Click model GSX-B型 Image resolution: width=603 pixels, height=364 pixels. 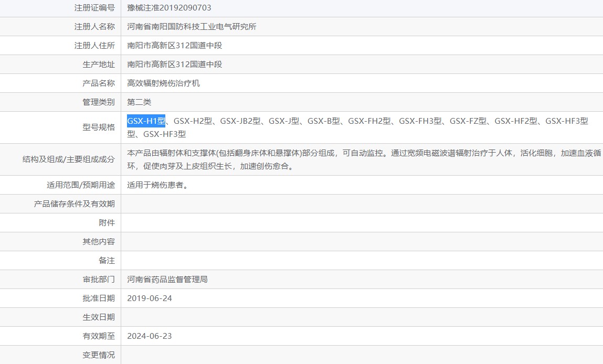[324, 121]
